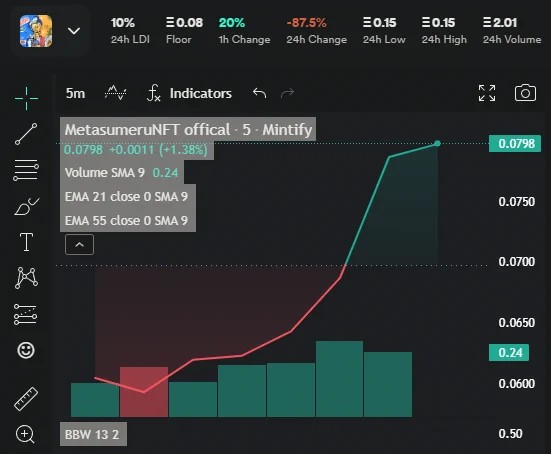Open the Indicators menu
This screenshot has height=454, width=551.
click(201, 93)
